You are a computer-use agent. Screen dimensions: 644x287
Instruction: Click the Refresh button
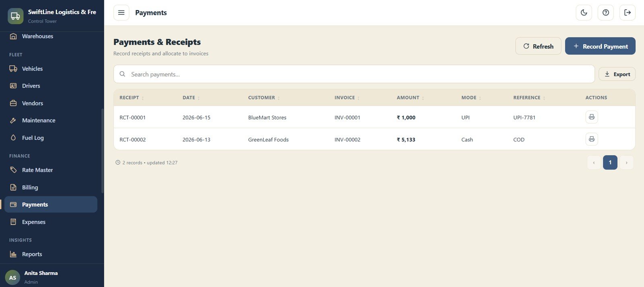click(x=538, y=46)
